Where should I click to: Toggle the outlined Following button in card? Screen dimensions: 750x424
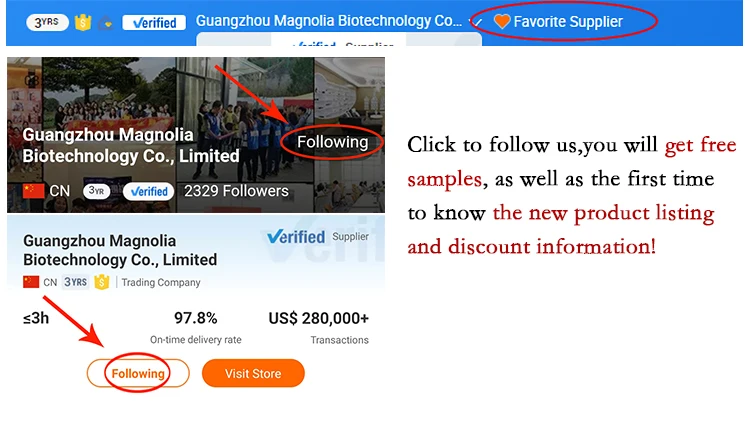138,373
